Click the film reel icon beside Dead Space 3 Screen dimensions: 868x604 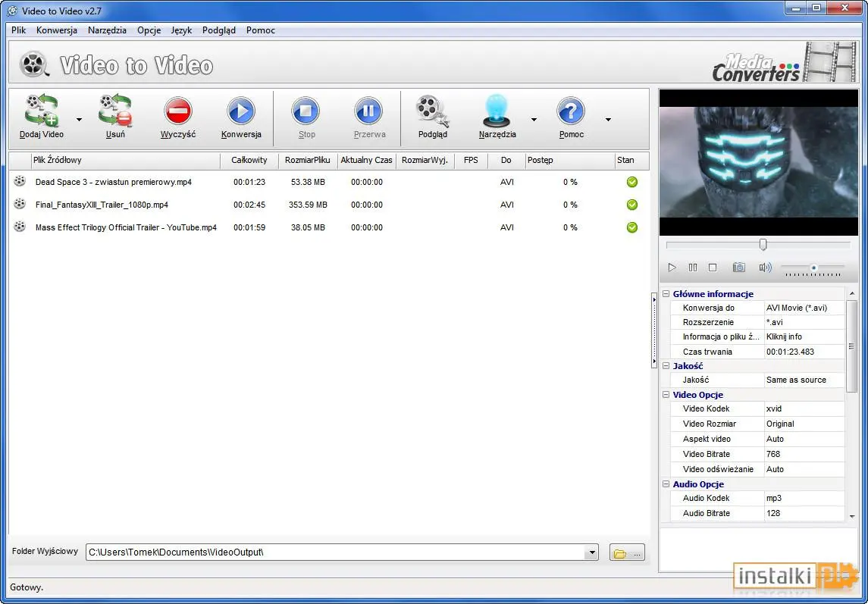coord(20,181)
